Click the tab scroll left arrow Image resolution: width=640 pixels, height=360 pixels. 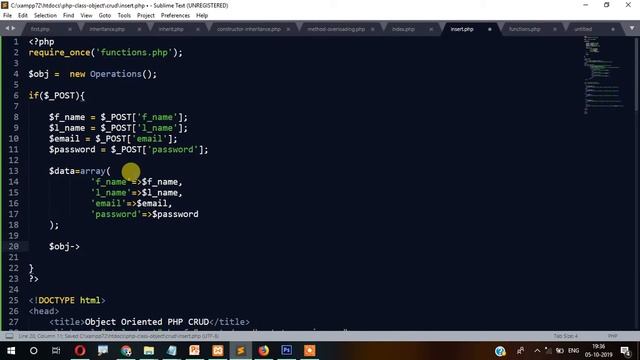point(7,28)
